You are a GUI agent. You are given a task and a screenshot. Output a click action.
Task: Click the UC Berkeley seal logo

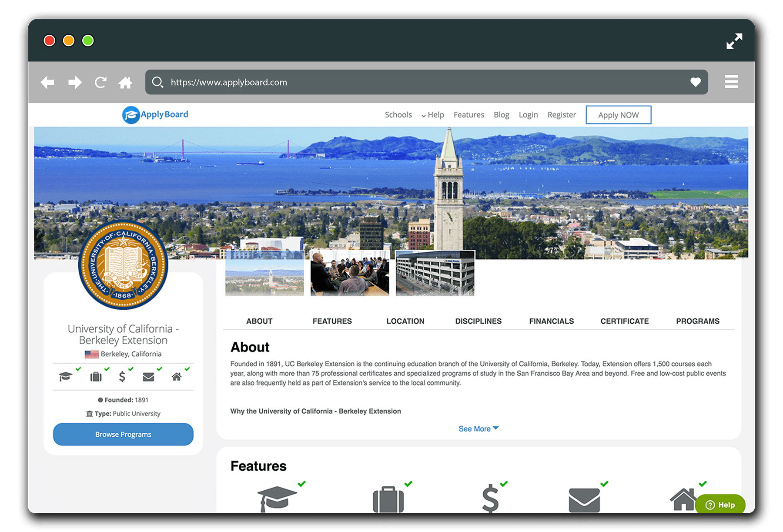click(x=123, y=265)
